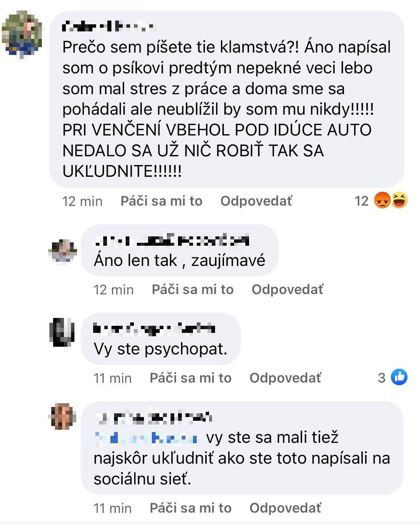Reply to the first comment with 'Odpovedať'
The height and width of the screenshot is (530, 420).
point(256,201)
